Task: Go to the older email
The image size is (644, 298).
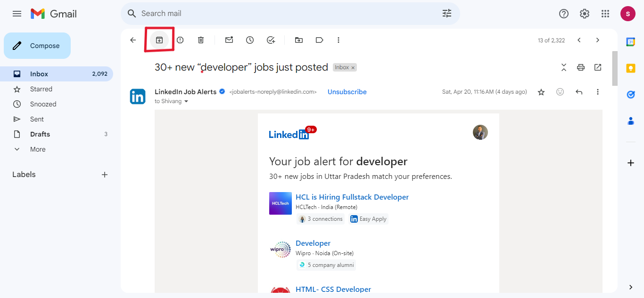Action: (598, 40)
